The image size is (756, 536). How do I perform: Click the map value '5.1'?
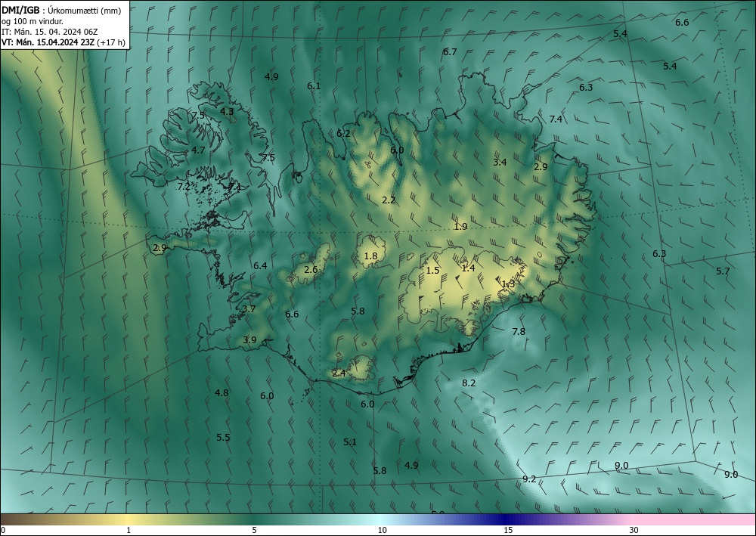click(350, 442)
